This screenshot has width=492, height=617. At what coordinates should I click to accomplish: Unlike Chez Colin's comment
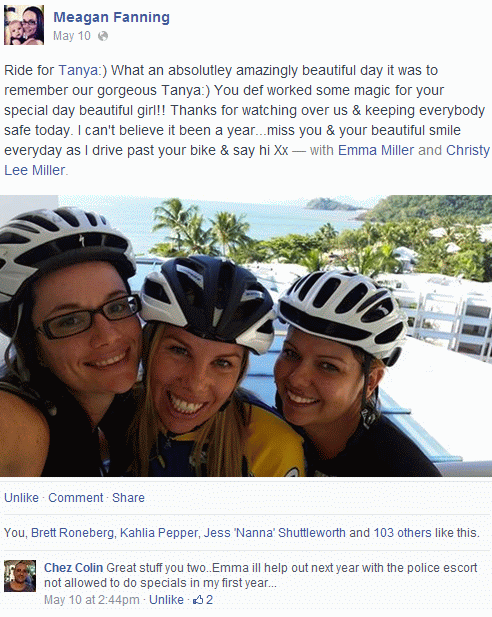[166, 600]
